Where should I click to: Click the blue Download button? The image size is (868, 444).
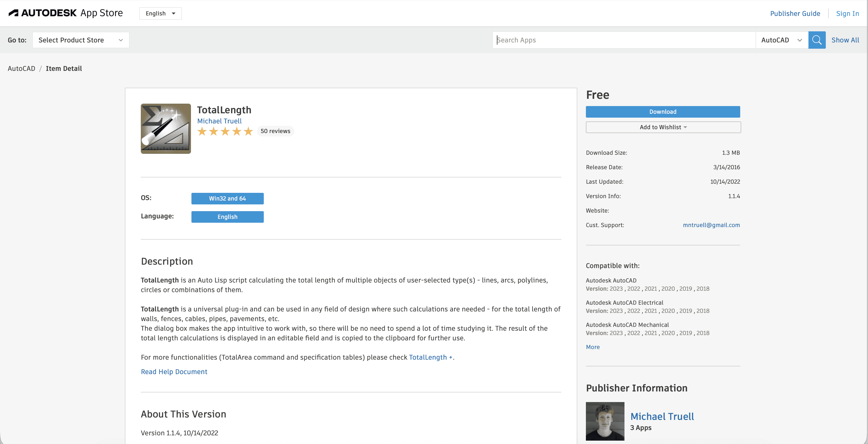(663, 112)
